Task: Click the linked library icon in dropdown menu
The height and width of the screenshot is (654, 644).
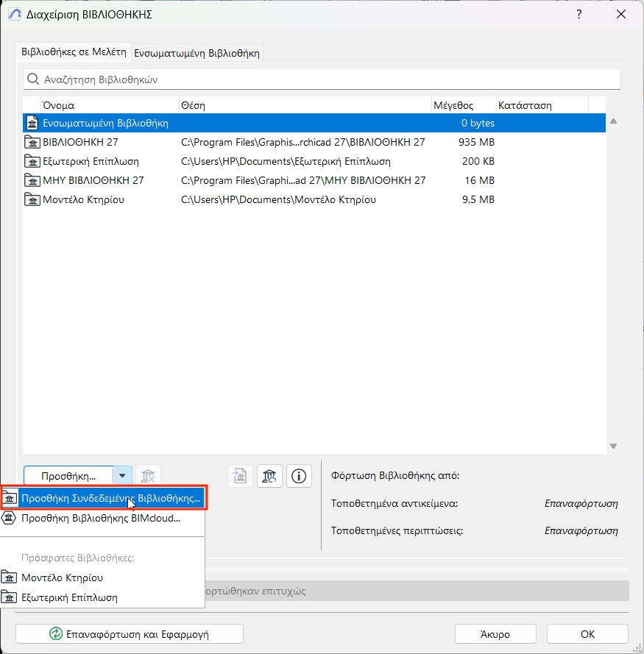Action: [x=9, y=498]
